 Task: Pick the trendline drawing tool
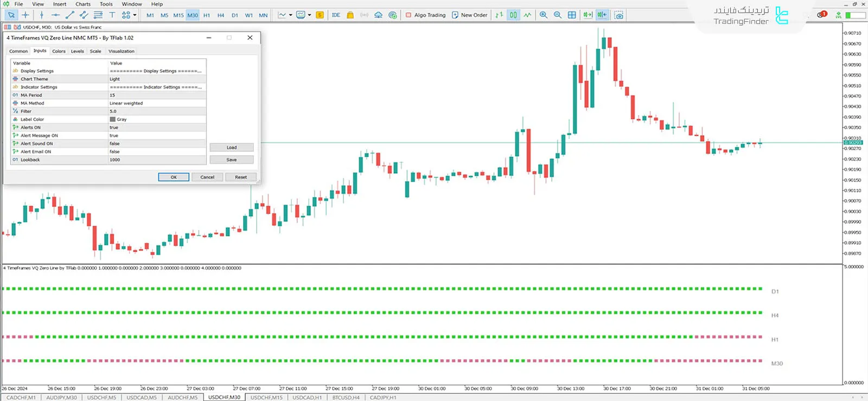[69, 15]
